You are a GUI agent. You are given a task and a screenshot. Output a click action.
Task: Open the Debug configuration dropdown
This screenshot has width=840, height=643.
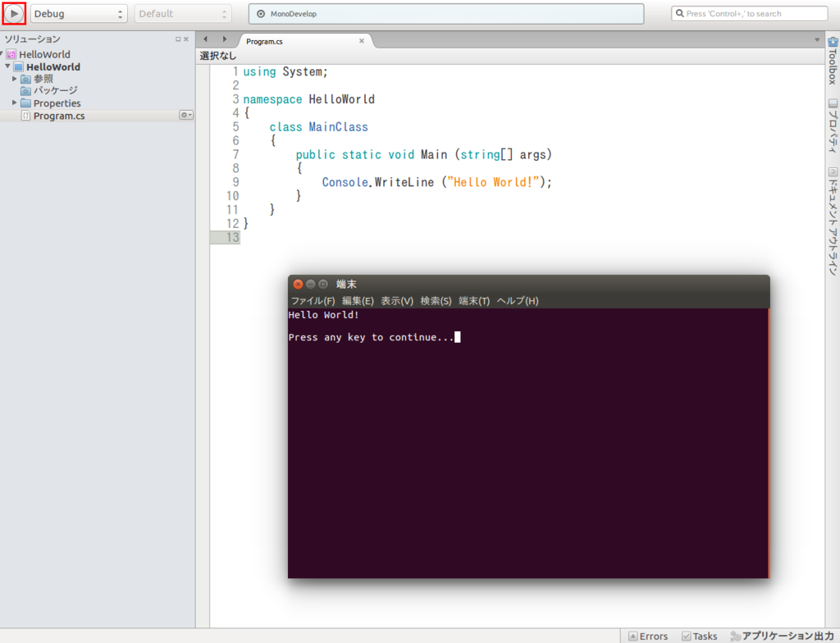[x=79, y=14]
